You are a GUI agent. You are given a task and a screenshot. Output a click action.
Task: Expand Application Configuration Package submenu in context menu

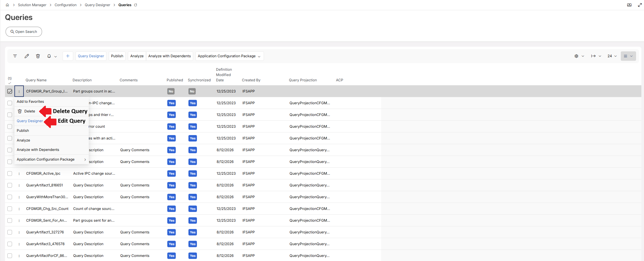51,159
